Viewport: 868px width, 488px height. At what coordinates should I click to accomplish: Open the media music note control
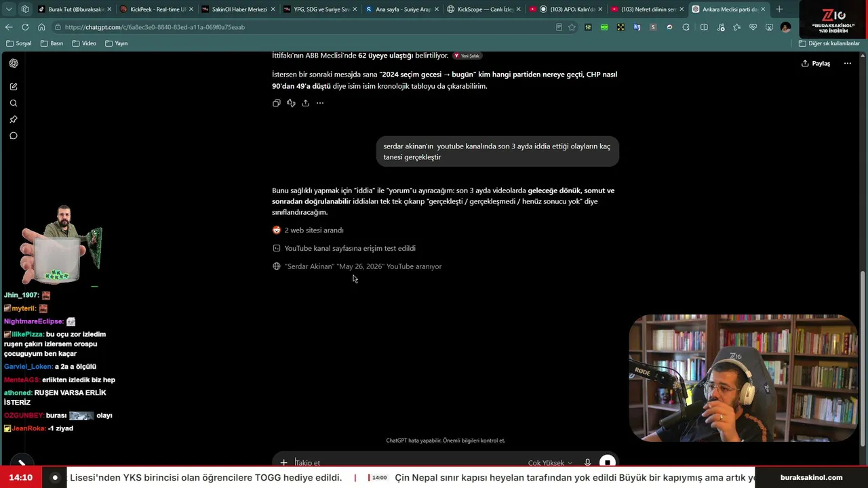coord(720,27)
